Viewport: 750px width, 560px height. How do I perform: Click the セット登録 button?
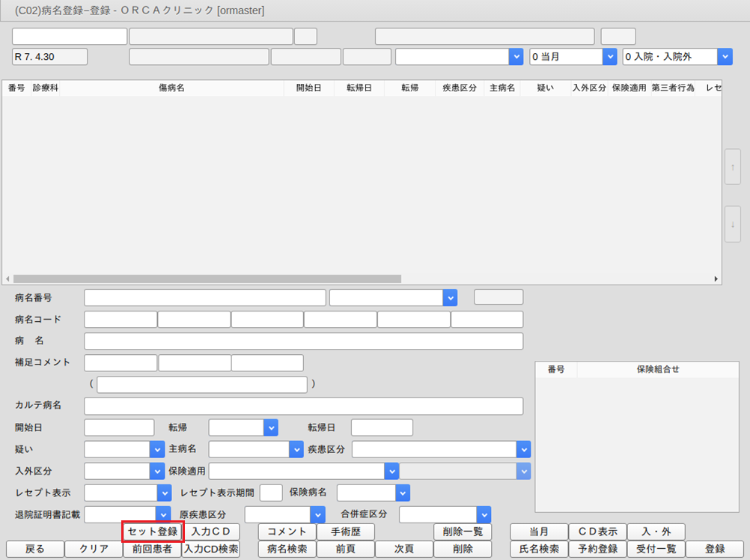click(153, 532)
